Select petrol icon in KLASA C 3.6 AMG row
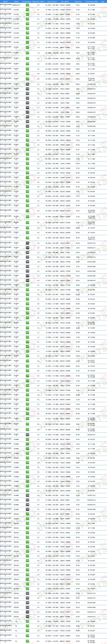 28,79
